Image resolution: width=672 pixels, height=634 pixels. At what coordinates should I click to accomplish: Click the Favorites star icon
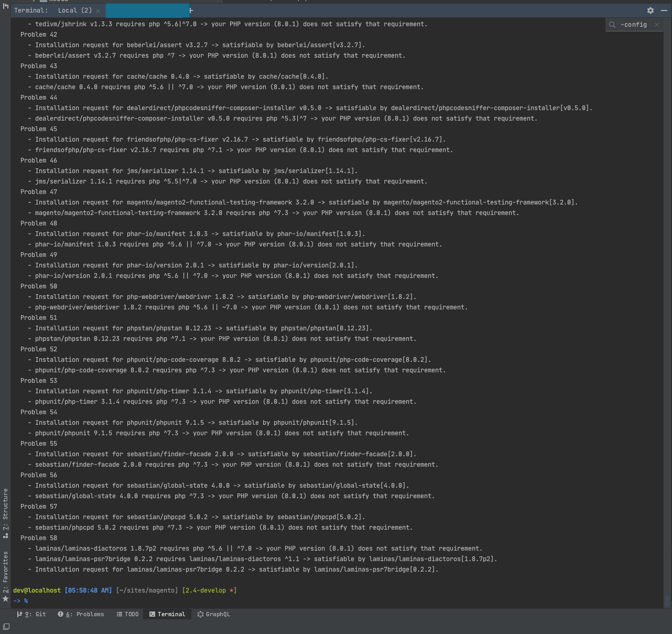tap(6, 598)
